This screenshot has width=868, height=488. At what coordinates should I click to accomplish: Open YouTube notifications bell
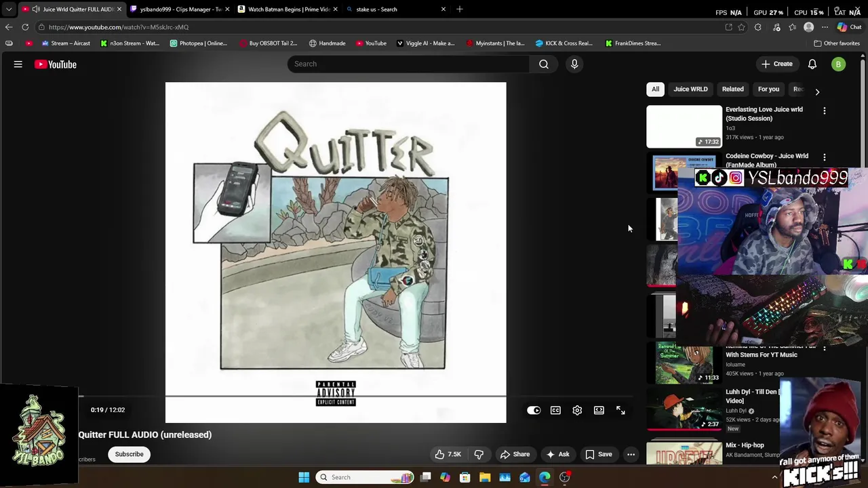[812, 64]
